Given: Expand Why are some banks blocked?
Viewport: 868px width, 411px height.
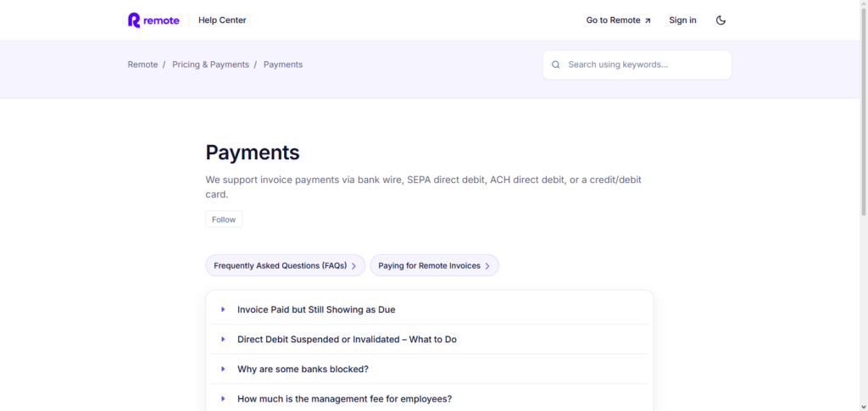Looking at the screenshot, I should pyautogui.click(x=429, y=369).
